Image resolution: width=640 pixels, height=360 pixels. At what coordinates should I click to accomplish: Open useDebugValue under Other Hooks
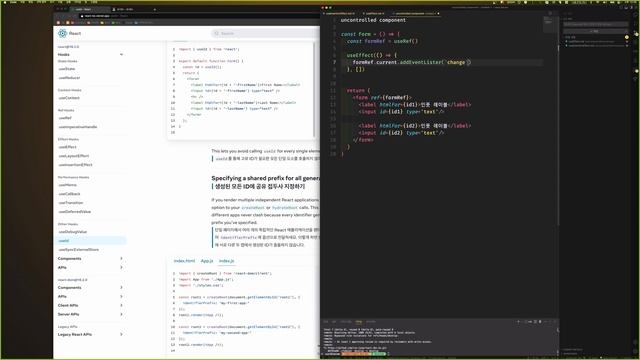[x=73, y=232]
